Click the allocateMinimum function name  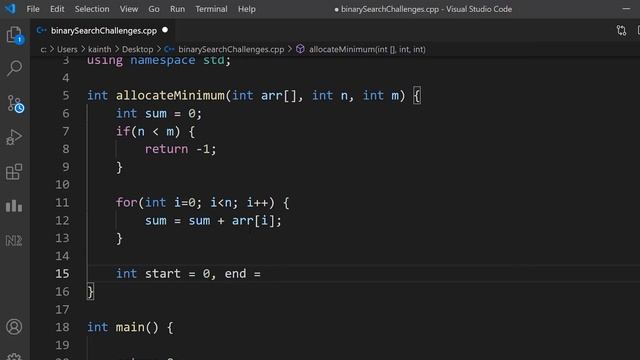170,96
